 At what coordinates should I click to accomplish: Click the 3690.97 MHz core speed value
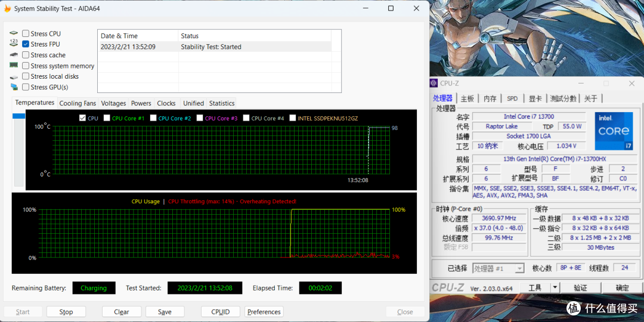coord(499,218)
